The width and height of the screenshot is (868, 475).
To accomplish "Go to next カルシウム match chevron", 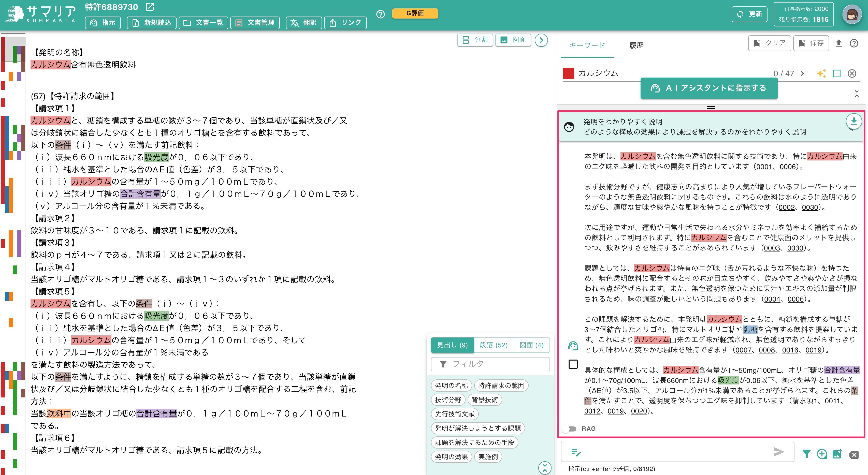I will click(x=802, y=73).
